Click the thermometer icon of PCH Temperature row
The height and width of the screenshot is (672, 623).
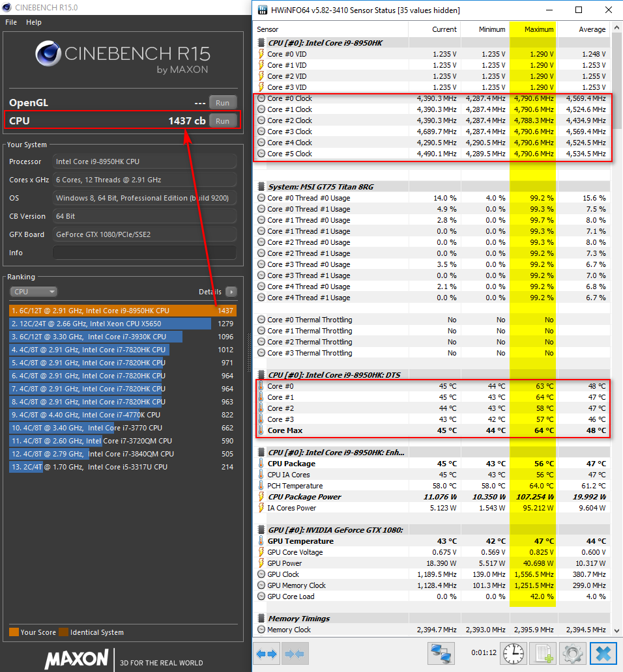pyautogui.click(x=261, y=486)
